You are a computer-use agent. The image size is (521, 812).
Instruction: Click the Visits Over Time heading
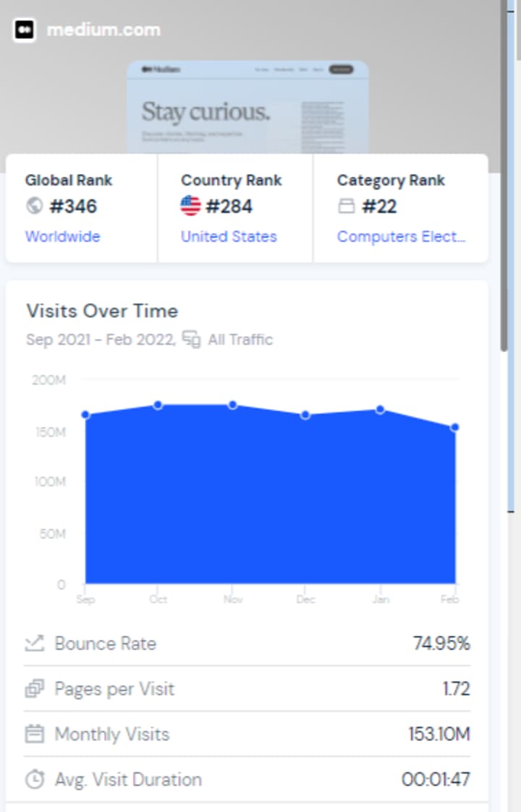tap(102, 311)
